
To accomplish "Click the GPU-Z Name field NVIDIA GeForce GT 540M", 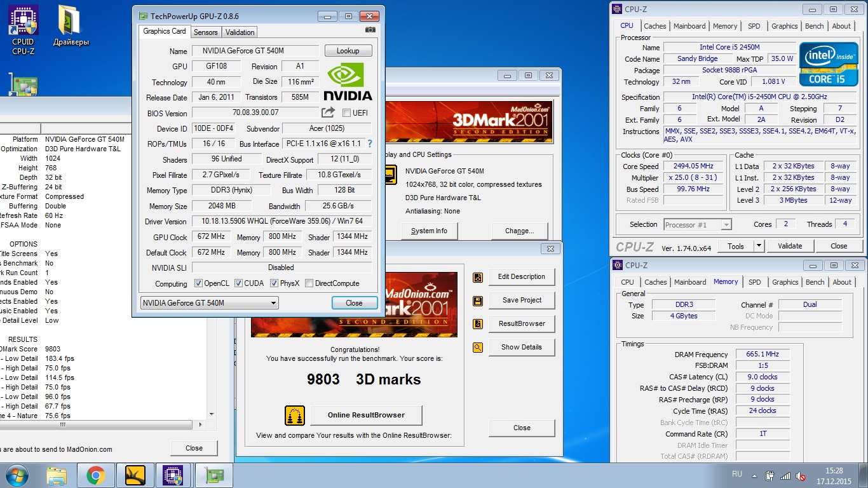I will point(255,51).
